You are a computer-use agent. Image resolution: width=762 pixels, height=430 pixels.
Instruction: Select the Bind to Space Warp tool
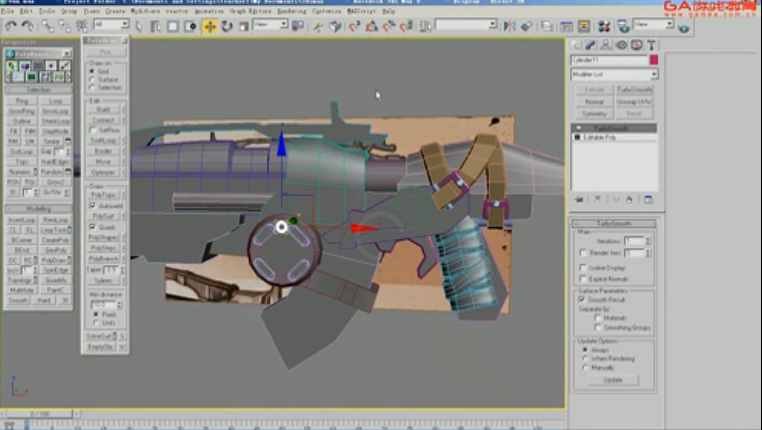tap(82, 26)
